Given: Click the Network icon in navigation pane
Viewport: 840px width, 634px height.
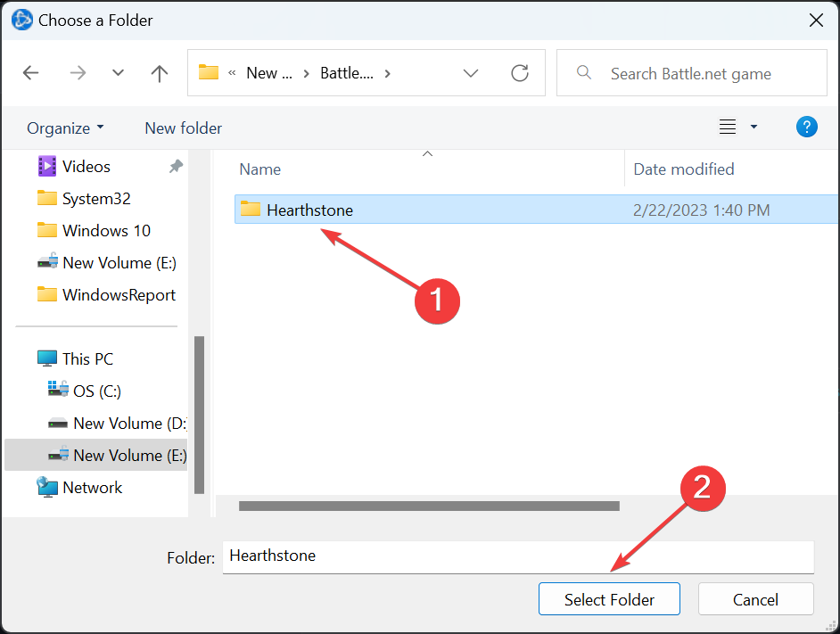Looking at the screenshot, I should coord(47,487).
